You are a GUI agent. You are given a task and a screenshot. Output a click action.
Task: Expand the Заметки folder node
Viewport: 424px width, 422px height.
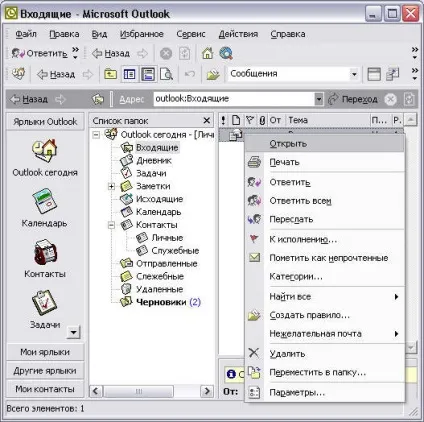112,186
